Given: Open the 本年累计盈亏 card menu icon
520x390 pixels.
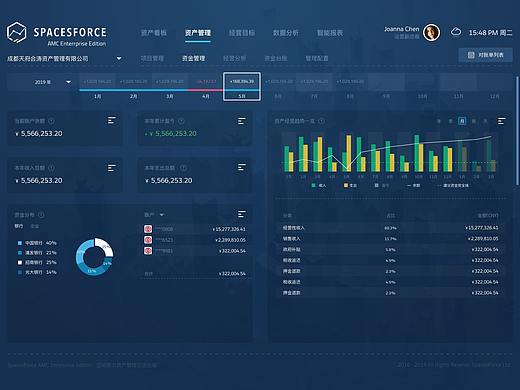Looking at the screenshot, I should point(242,121).
